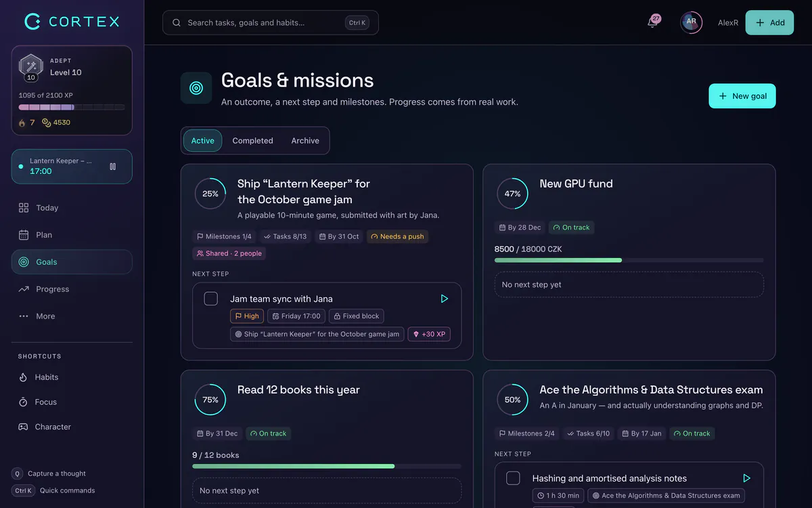Click the Friday 17:00 tag
Image resolution: width=812 pixels, height=508 pixels.
296,316
